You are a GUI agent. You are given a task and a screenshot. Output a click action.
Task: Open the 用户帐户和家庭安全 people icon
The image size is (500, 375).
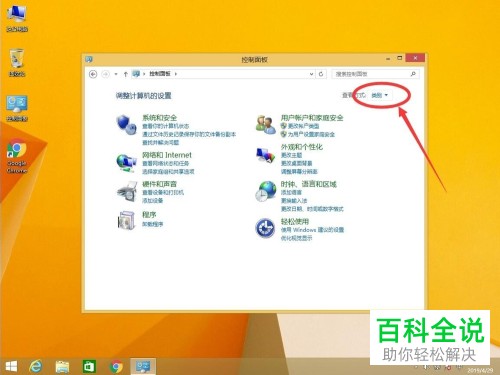click(266, 125)
